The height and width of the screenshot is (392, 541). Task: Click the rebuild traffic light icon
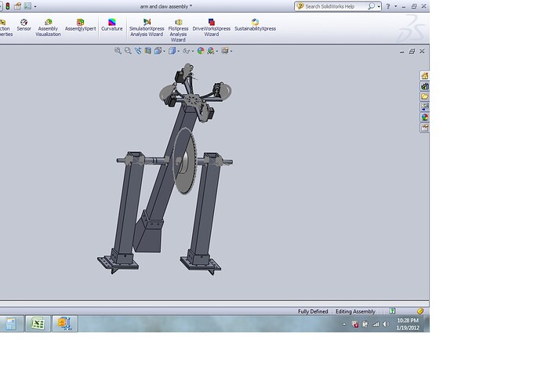click(8, 6)
